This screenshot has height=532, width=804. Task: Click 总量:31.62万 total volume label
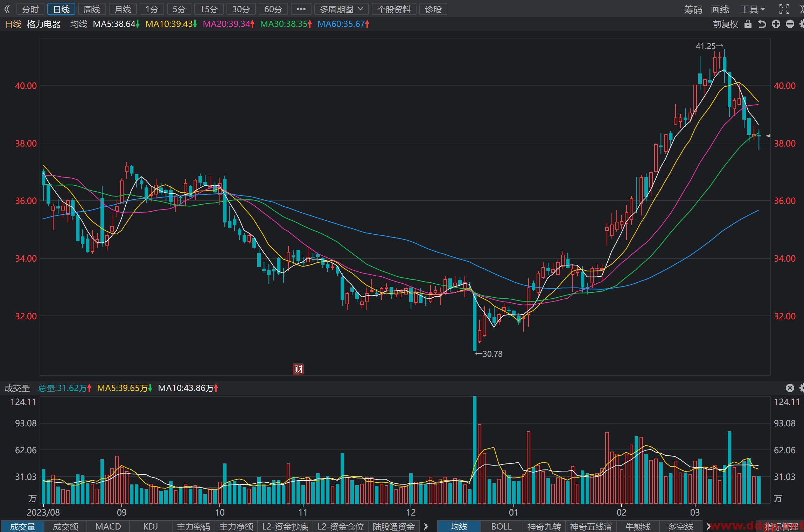point(65,388)
